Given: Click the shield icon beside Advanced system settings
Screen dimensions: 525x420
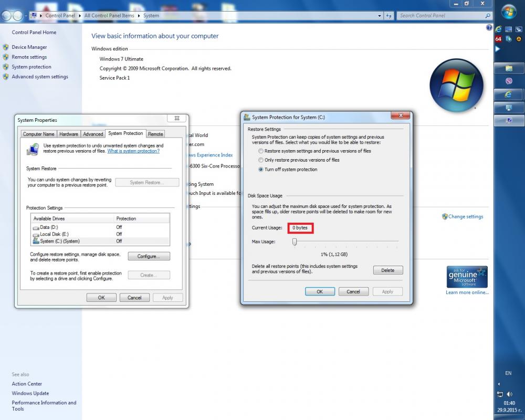Looking at the screenshot, I should (x=6, y=77).
